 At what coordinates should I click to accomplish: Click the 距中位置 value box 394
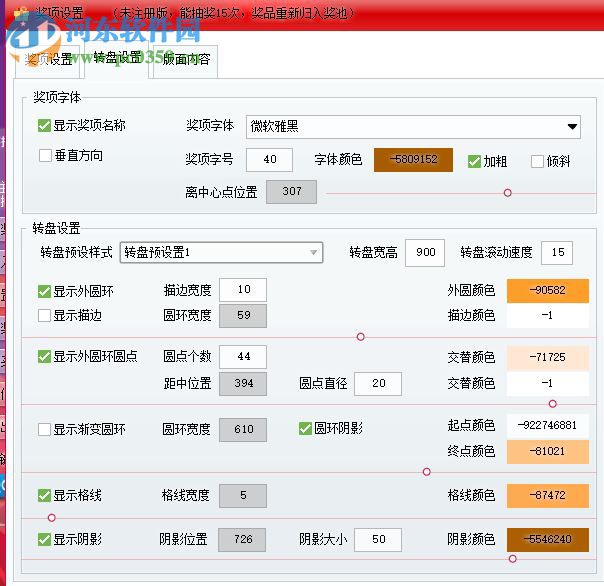tap(243, 384)
